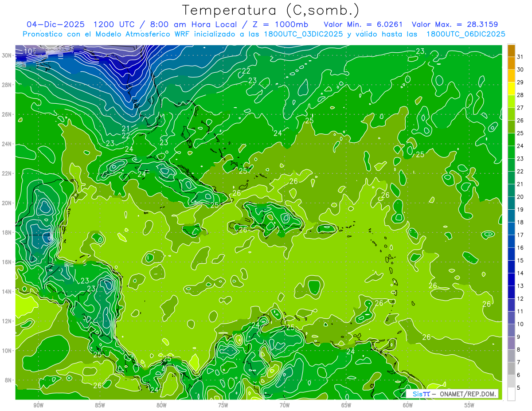The width and height of the screenshot is (532, 411).
Task: Click the 65W longitude axis label
Action: [346, 405]
